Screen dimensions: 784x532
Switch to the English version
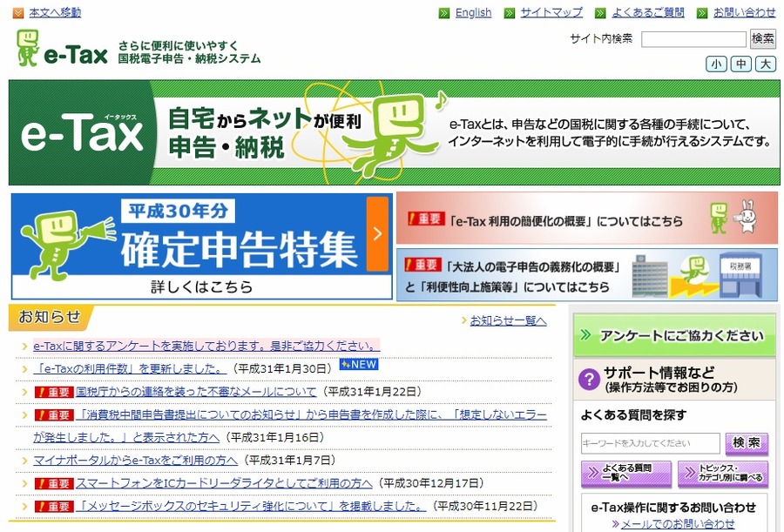click(473, 12)
